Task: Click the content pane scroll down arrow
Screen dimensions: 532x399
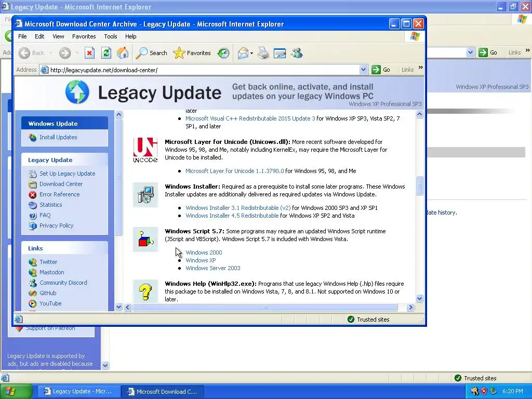Action: 420,299
